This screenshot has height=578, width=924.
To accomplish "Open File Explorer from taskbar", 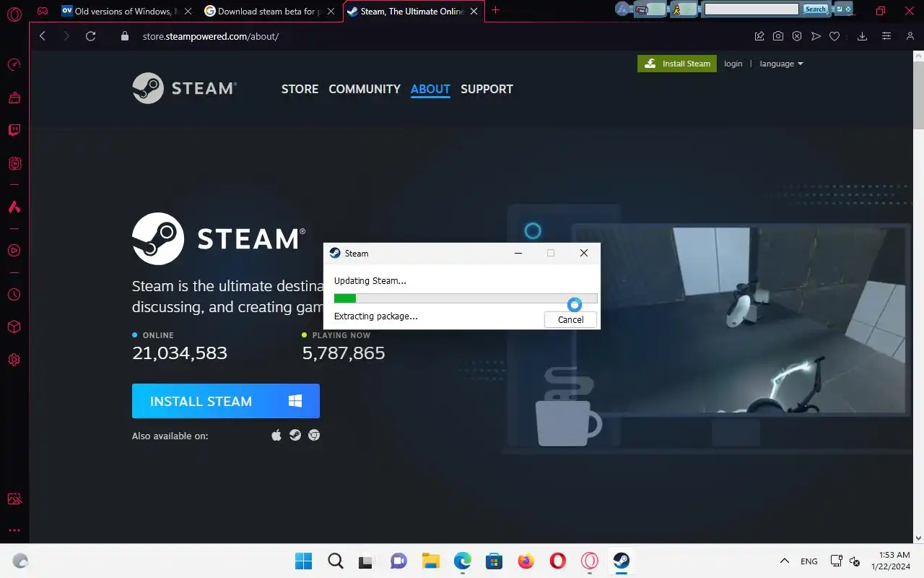I will [x=431, y=561].
